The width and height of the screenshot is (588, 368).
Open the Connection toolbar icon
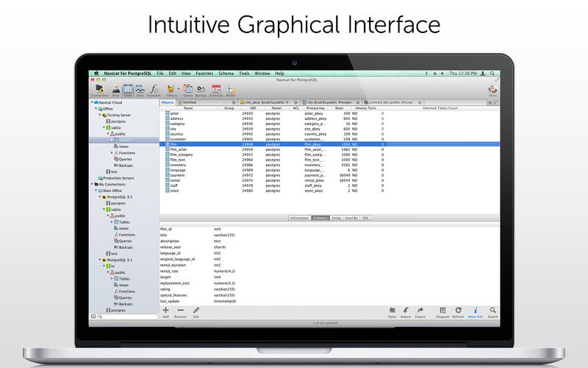(99, 89)
